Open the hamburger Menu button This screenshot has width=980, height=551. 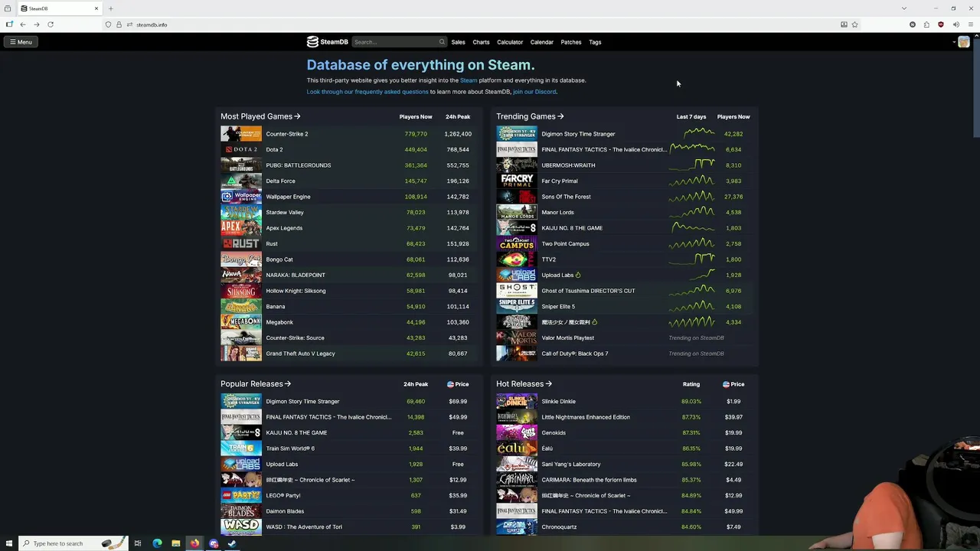(21, 42)
